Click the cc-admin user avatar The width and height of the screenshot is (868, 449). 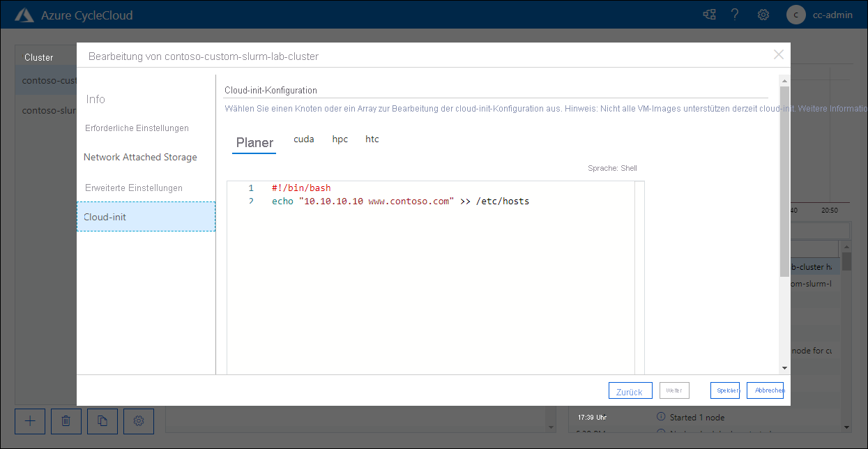(x=795, y=14)
